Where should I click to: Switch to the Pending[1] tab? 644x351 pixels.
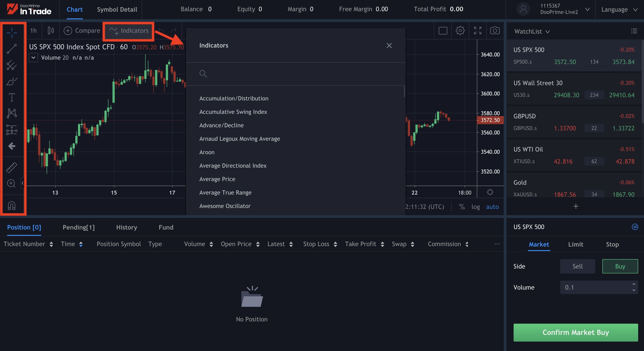pyautogui.click(x=78, y=227)
